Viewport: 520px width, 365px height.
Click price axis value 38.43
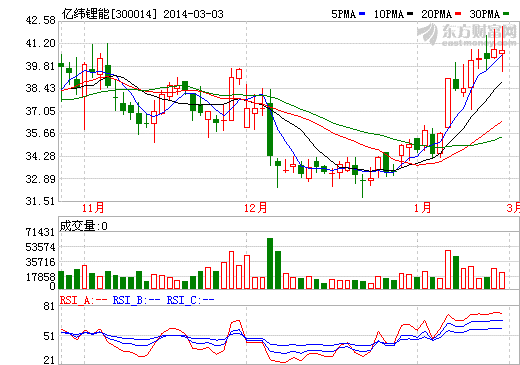click(41, 88)
